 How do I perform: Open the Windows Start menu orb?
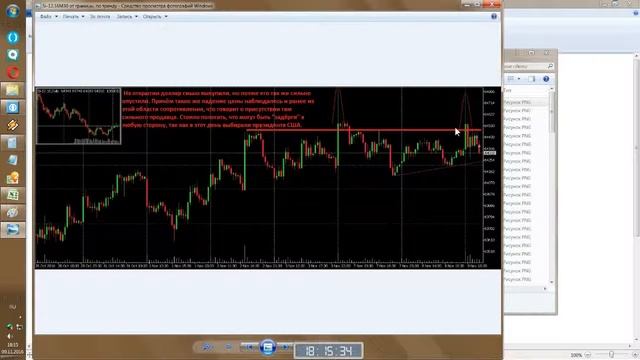[x=13, y=11]
